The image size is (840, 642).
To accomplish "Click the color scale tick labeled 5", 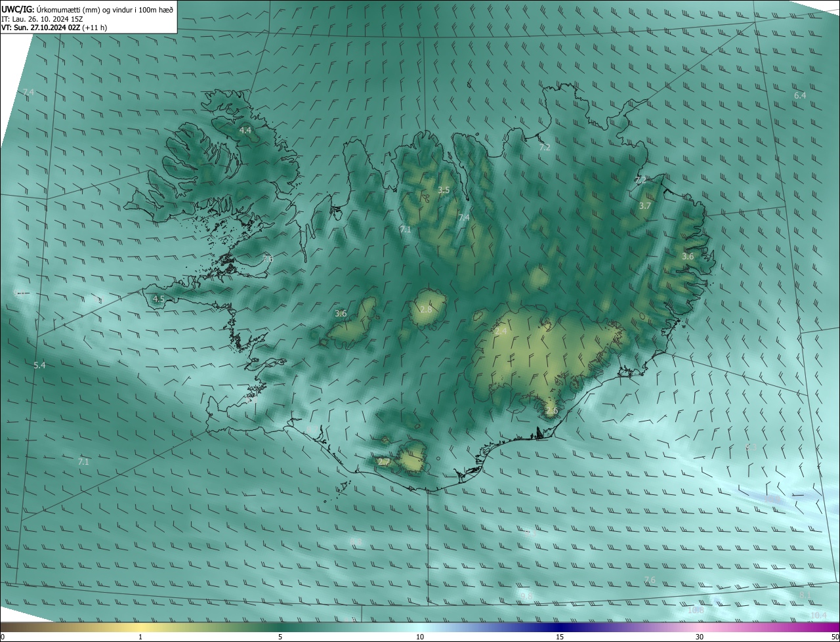I will tap(280, 637).
